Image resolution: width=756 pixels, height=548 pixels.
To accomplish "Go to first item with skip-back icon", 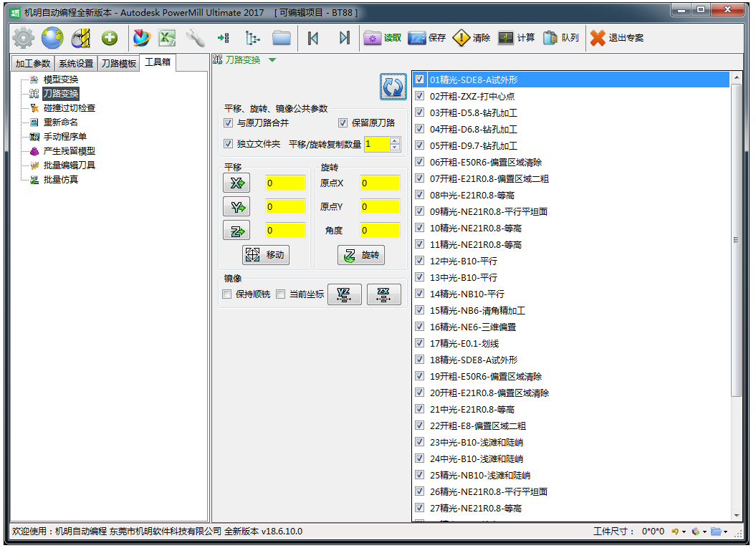I will [313, 37].
